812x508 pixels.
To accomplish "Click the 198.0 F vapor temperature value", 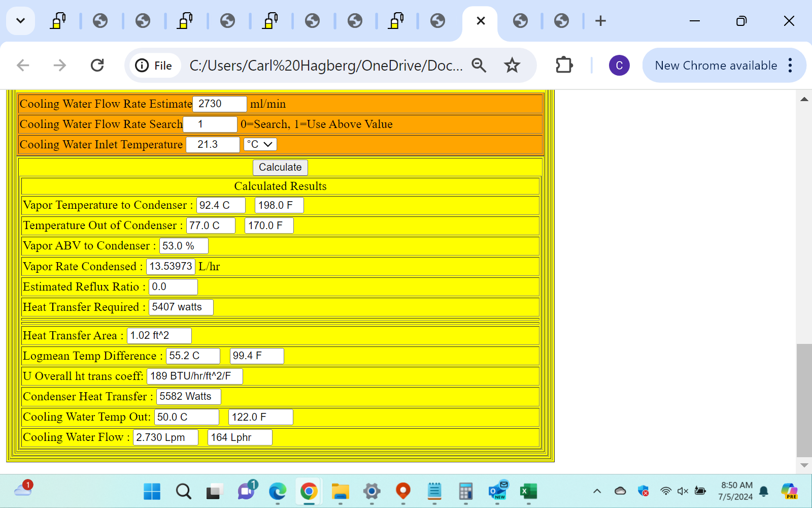I will tap(279, 205).
